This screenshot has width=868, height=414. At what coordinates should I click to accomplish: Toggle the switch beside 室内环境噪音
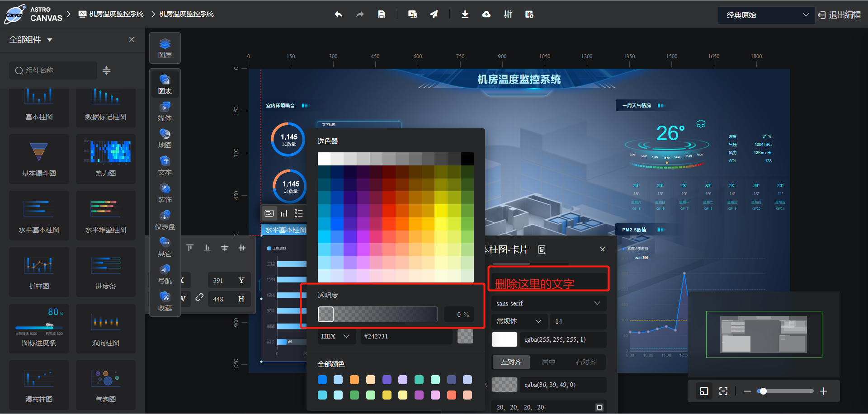pos(306,105)
